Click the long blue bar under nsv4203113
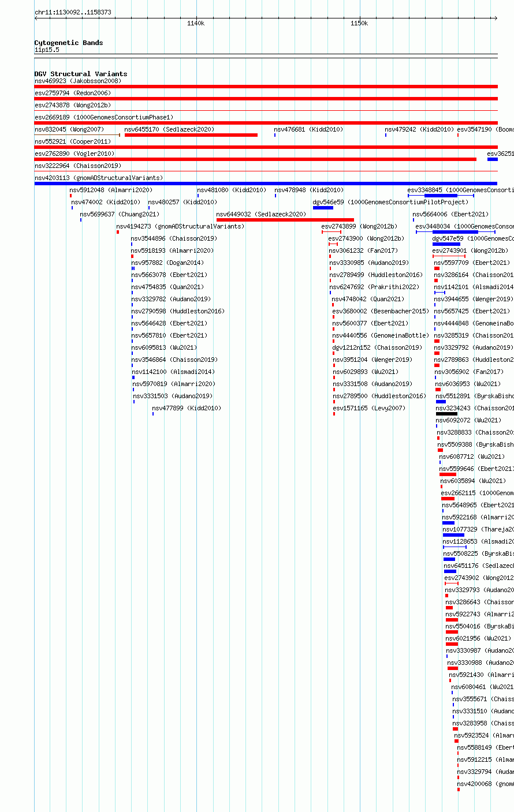This screenshot has height=812, width=514. point(266,184)
